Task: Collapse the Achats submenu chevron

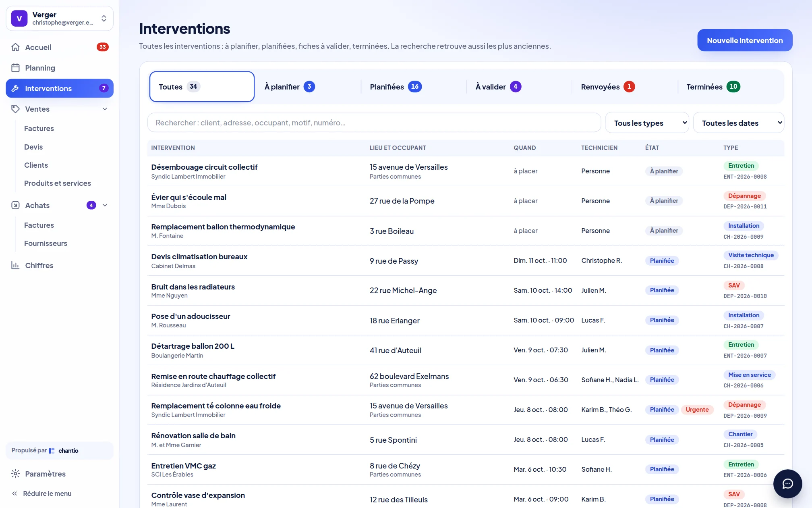Action: click(105, 205)
